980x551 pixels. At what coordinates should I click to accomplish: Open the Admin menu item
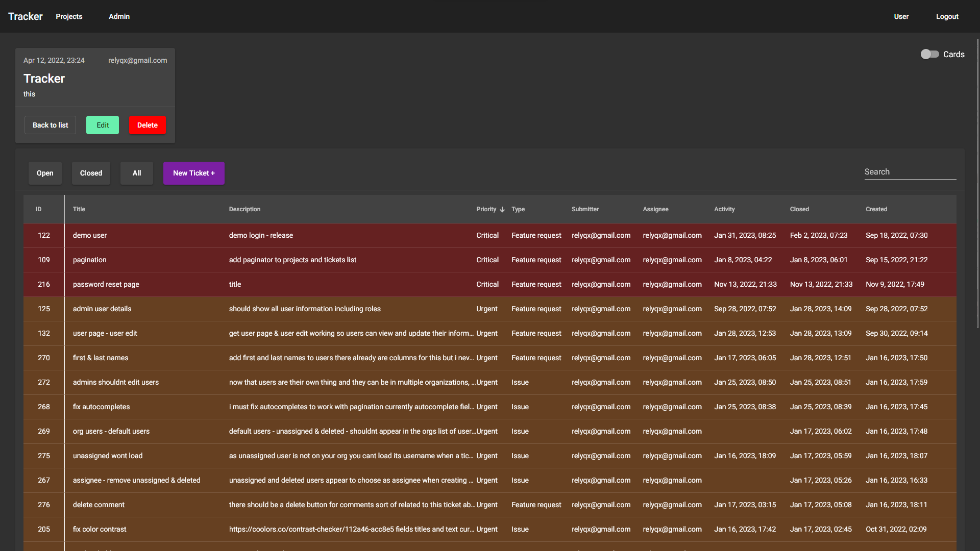click(x=119, y=16)
